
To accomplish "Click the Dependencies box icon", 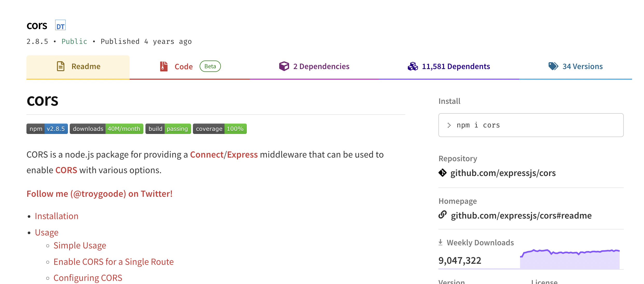I will coord(284,66).
